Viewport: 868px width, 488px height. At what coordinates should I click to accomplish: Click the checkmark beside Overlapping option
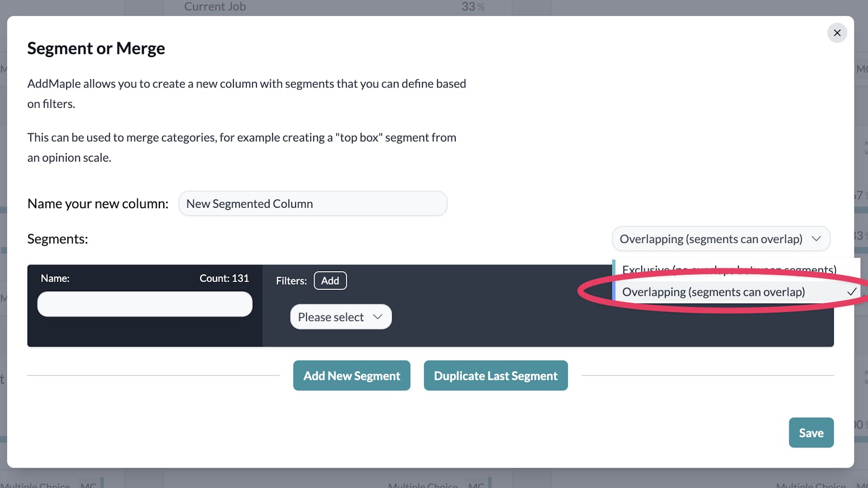click(852, 291)
